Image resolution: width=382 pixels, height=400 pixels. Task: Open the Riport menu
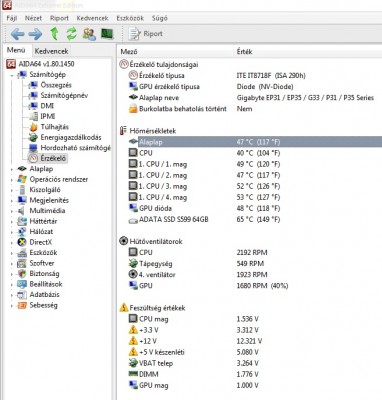[59, 18]
